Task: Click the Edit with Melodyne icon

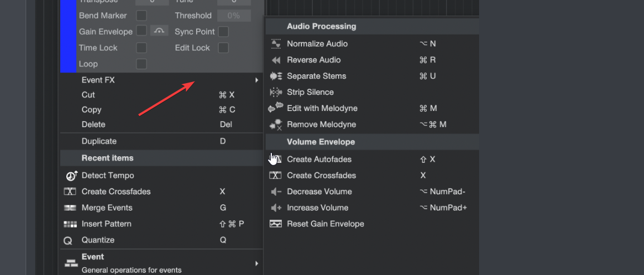Action: click(275, 108)
